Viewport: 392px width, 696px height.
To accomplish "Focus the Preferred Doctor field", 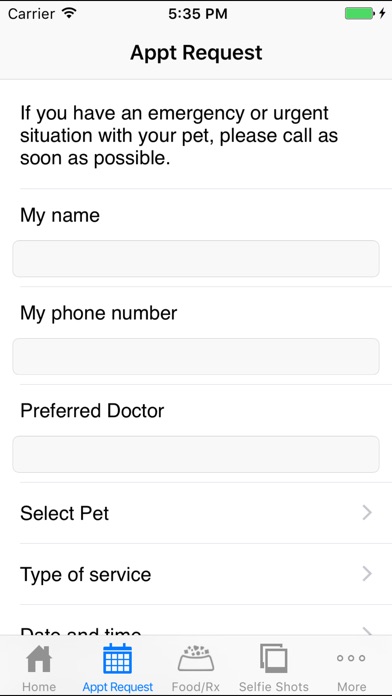I will click(x=196, y=454).
